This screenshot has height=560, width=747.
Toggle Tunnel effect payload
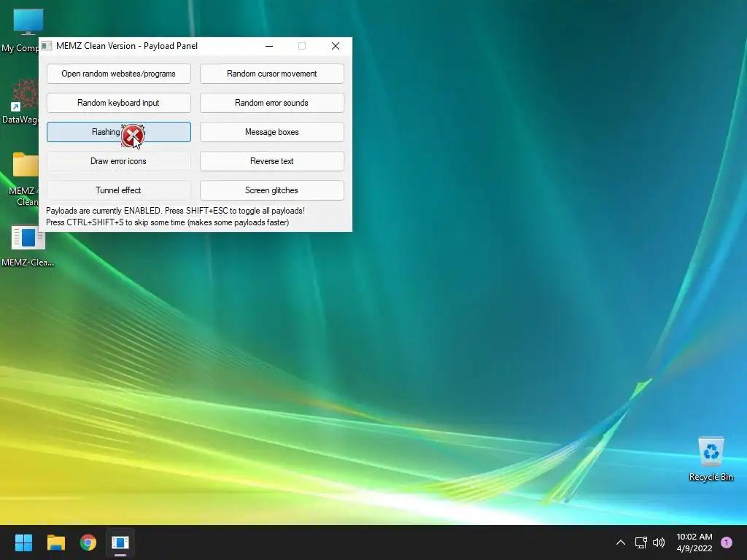(x=119, y=190)
